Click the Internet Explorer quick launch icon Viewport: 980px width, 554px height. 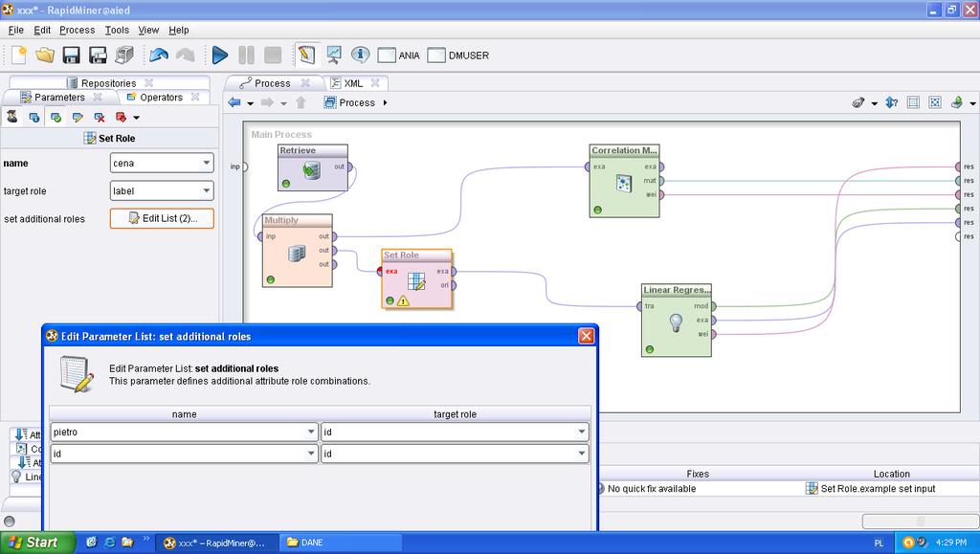(109, 543)
